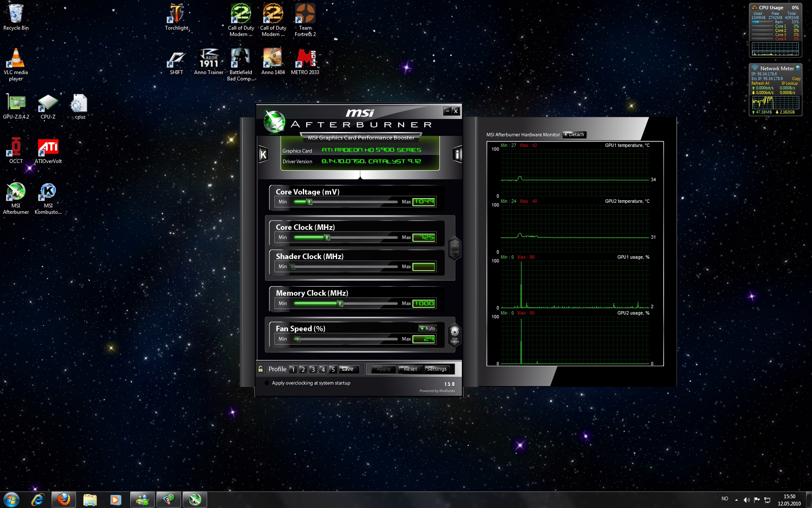Click the empty Shader Clock value field

[424, 267]
